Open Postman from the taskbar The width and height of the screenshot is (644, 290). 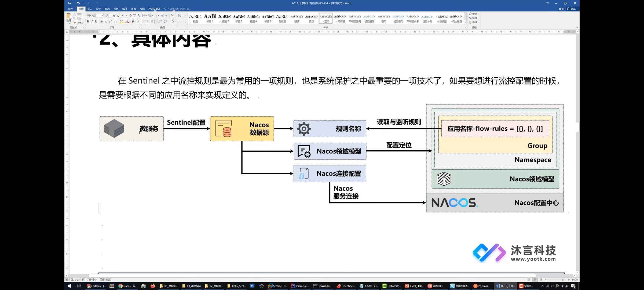point(481,286)
